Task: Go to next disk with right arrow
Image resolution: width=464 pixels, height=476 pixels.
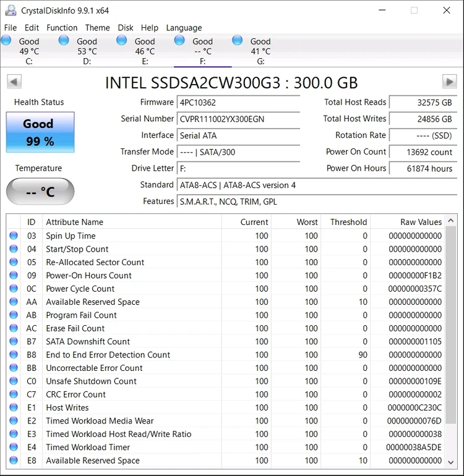Action: coord(449,82)
